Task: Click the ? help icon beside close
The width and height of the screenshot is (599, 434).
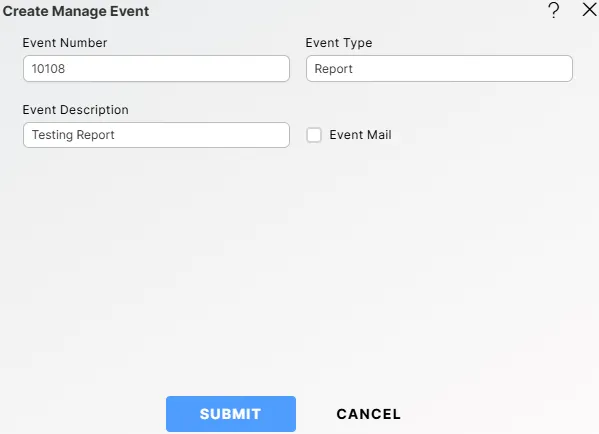Action: [x=554, y=10]
